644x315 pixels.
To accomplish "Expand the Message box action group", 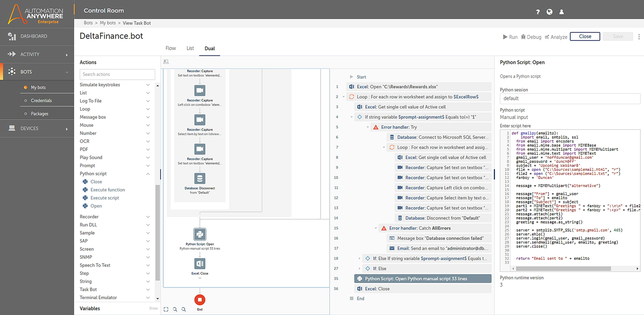I will tap(148, 117).
